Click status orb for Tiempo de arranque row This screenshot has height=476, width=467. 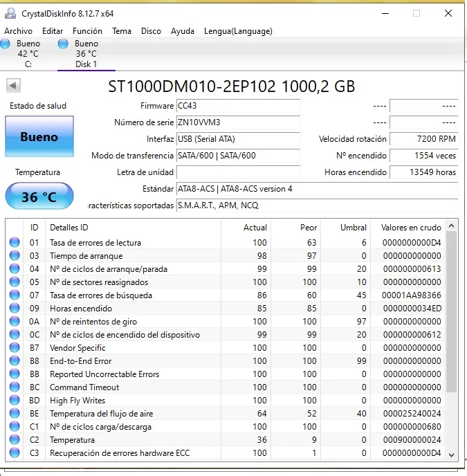tap(15, 255)
